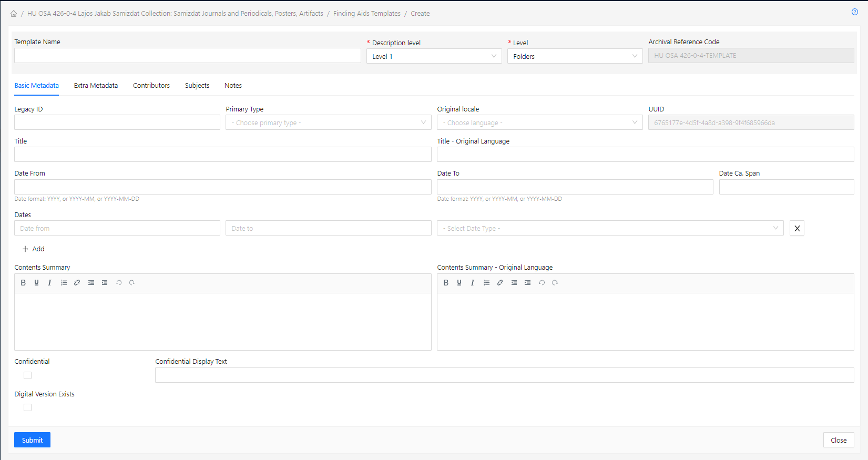Toggle bold in Contents Summary editor
Viewport: 868px width, 460px height.
click(x=23, y=283)
